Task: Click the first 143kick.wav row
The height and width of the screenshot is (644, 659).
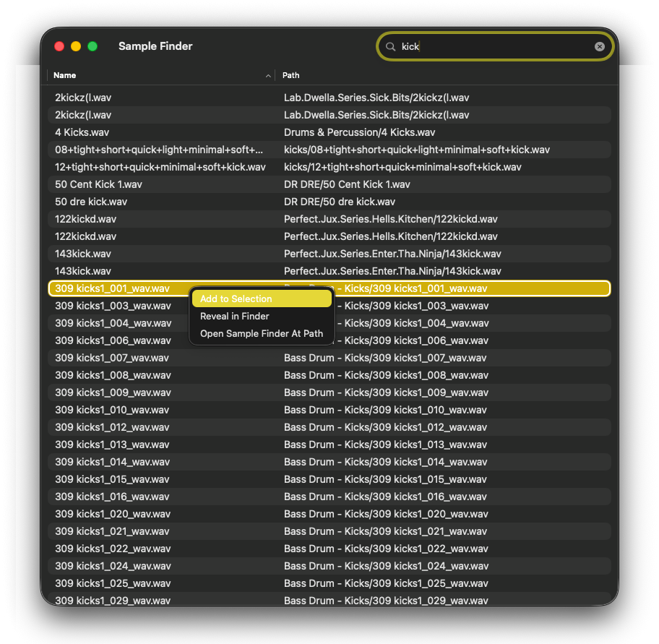Action: click(x=83, y=254)
